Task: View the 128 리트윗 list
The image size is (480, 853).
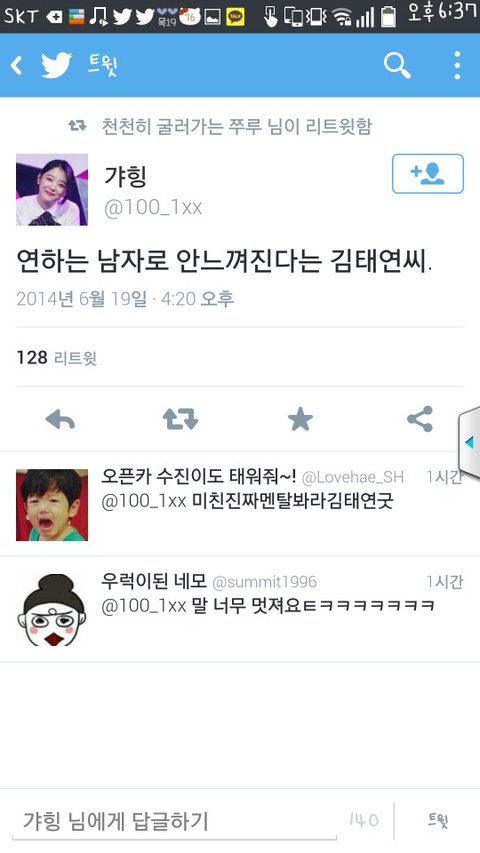Action: pyautogui.click(x=57, y=357)
